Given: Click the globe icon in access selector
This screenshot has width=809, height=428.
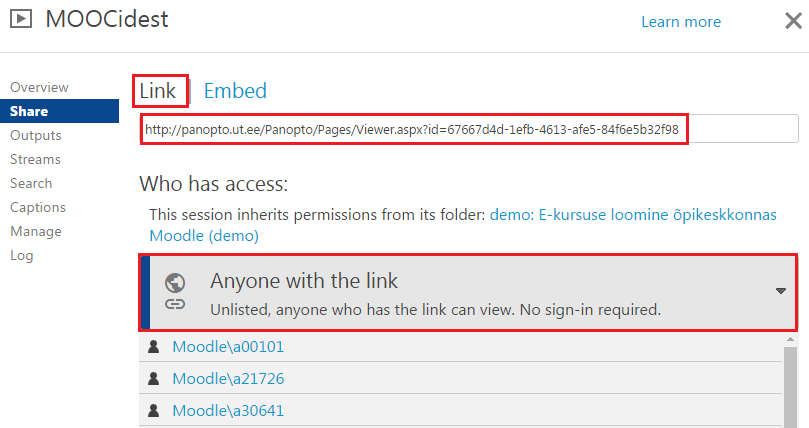Looking at the screenshot, I should click(175, 282).
